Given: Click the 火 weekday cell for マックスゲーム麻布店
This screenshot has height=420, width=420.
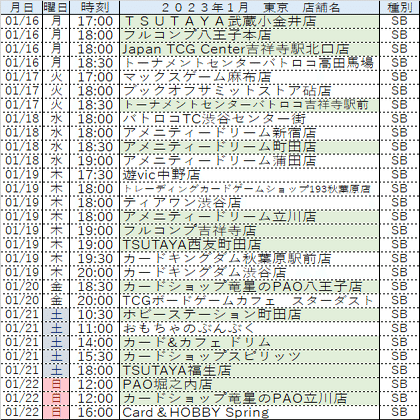Looking at the screenshot, I should 56,77.
